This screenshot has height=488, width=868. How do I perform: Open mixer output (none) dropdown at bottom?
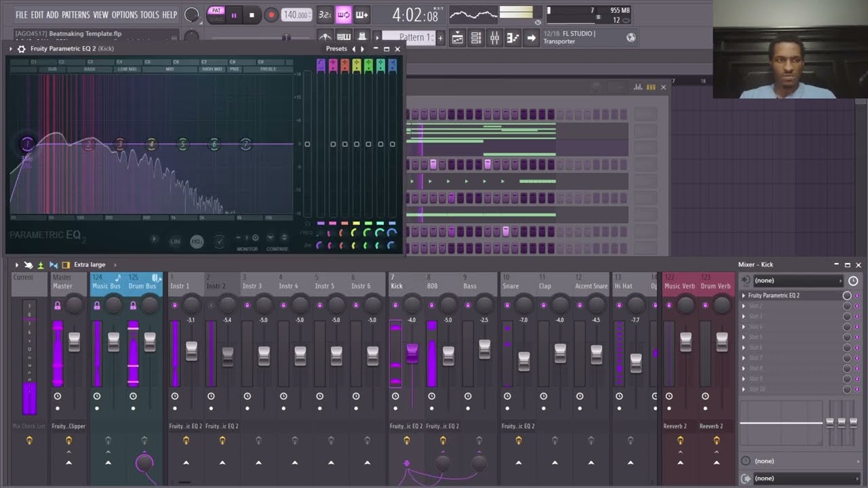pos(806,479)
